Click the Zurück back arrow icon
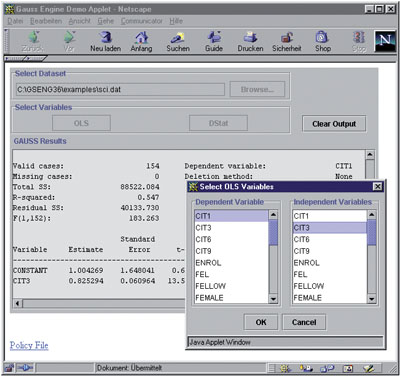The image size is (400, 376). point(33,37)
